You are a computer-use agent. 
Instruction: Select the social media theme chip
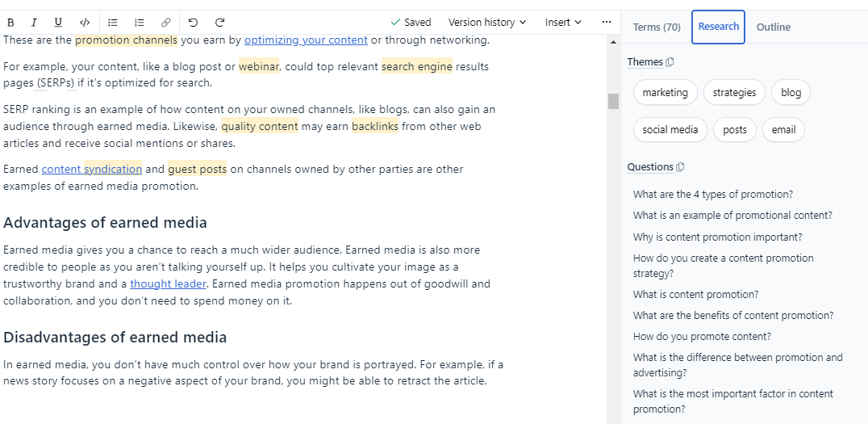click(670, 130)
